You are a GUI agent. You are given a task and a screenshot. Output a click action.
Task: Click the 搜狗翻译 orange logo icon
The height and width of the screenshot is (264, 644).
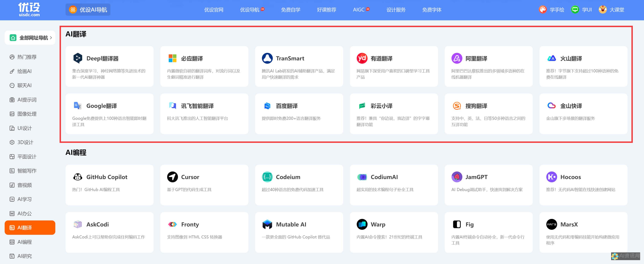457,106
